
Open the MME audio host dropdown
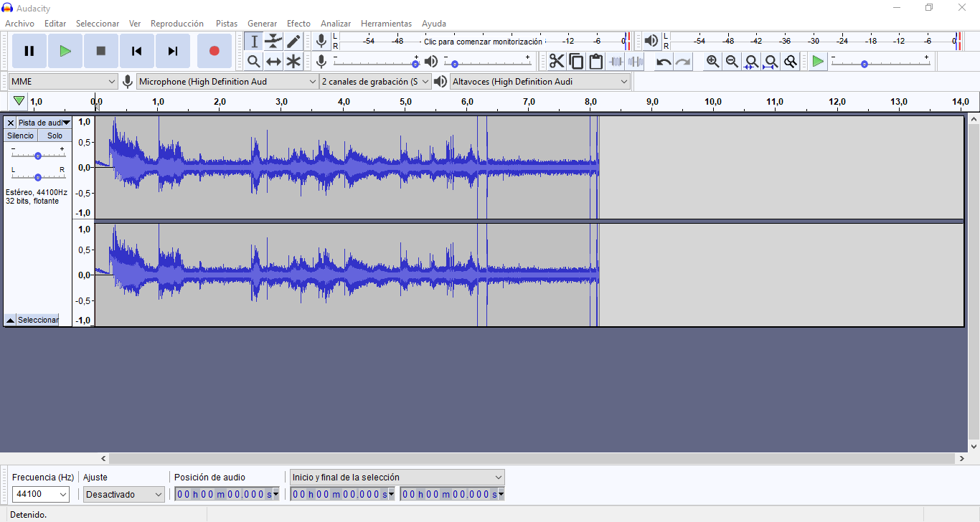point(63,82)
